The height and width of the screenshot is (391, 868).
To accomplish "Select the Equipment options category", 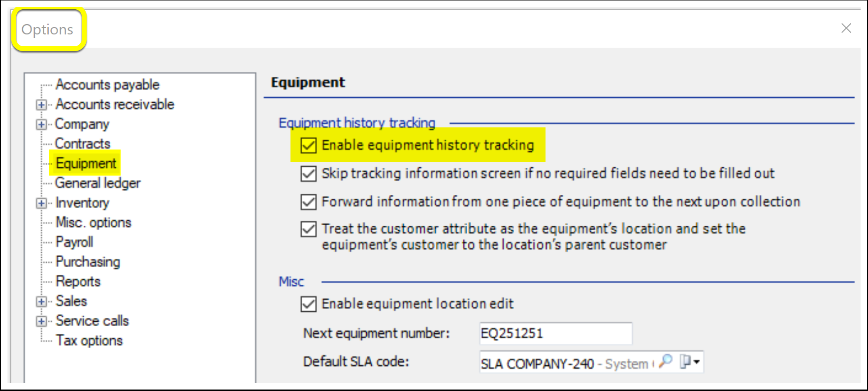I will click(x=86, y=163).
